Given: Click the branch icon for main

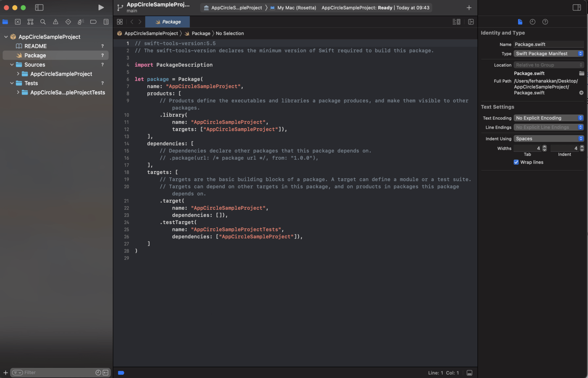Looking at the screenshot, I should (120, 8).
